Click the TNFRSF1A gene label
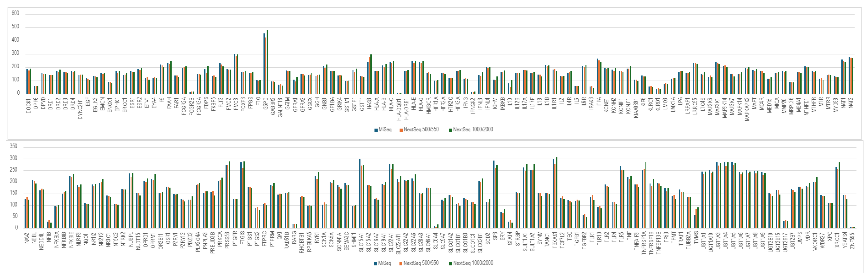Image resolution: width=868 pixels, height=279 pixels. point(644,243)
